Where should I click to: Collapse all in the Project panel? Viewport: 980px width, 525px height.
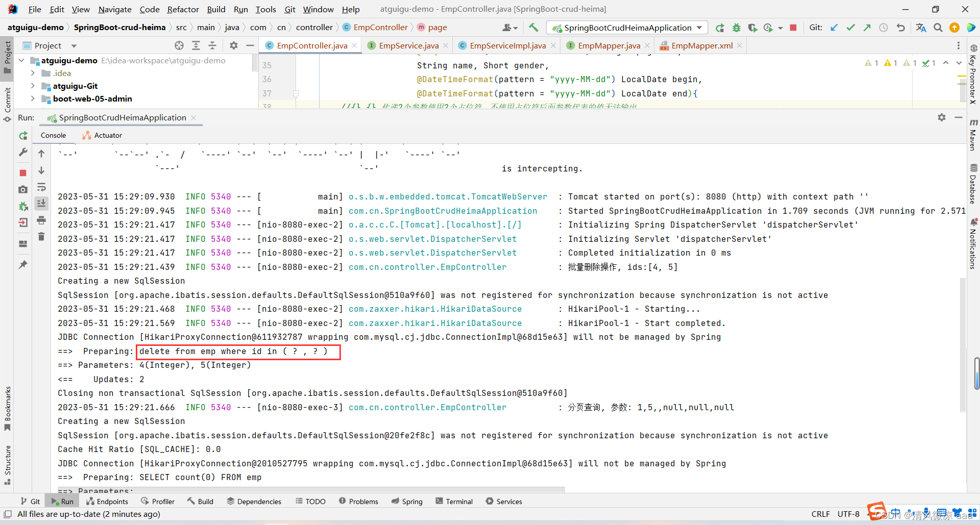coord(212,45)
